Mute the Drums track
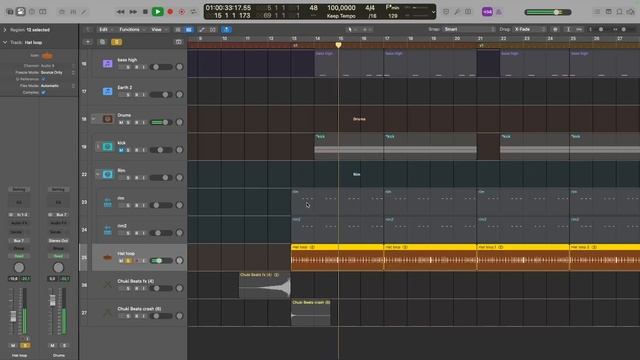Screen dimensions: 640x360 (121, 122)
